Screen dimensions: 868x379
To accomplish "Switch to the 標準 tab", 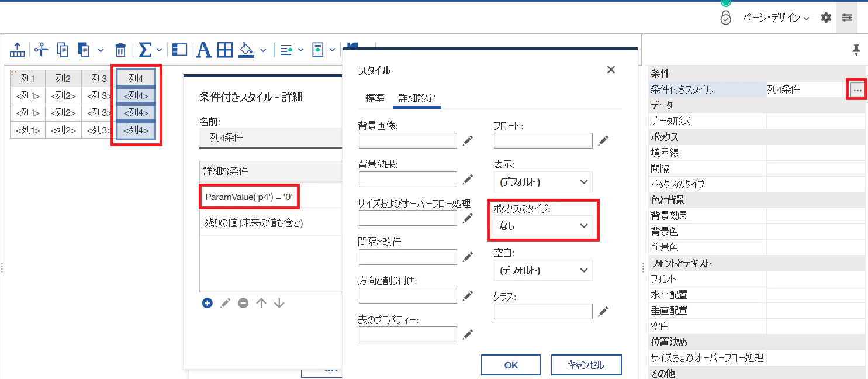I will 375,98.
